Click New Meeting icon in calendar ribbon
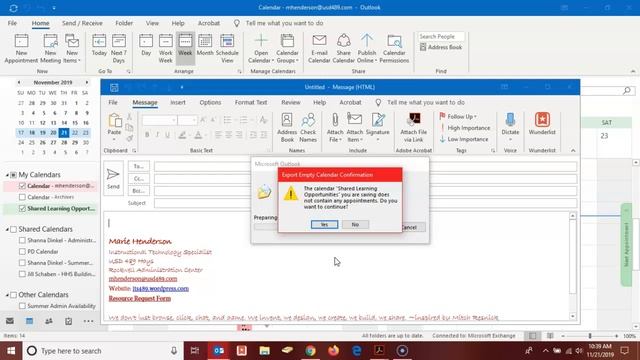This screenshot has height=360, width=640. click(x=51, y=49)
